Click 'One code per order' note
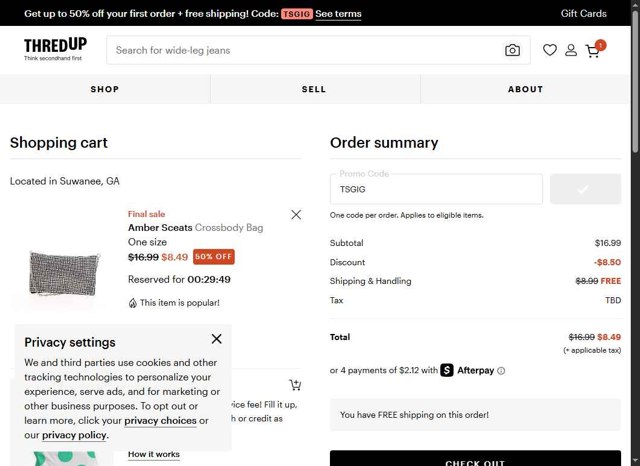This screenshot has width=640, height=466. click(407, 215)
